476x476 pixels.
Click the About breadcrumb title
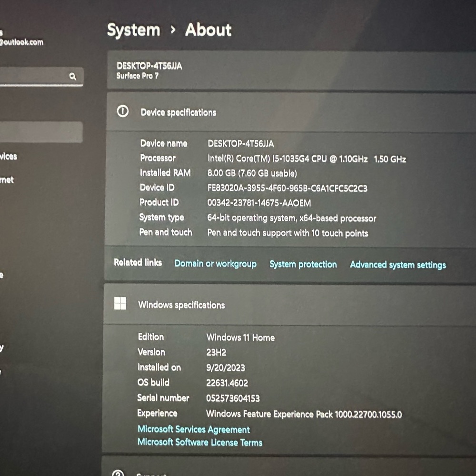tap(208, 30)
